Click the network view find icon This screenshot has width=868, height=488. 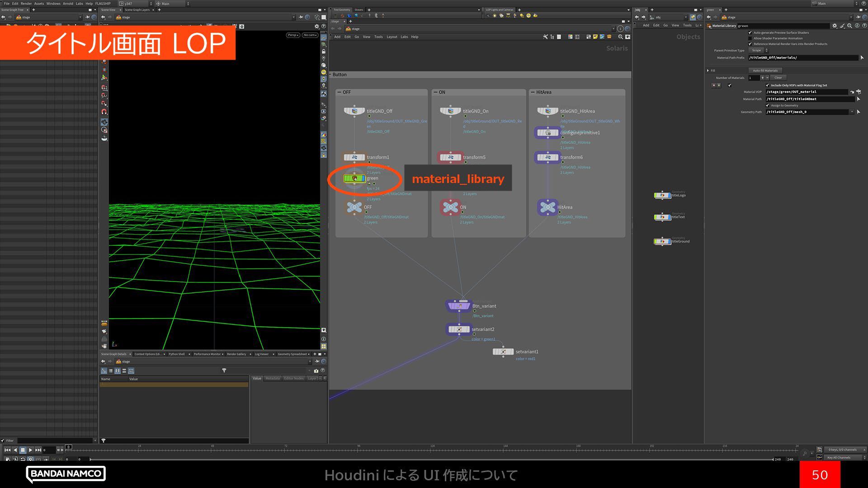620,37
